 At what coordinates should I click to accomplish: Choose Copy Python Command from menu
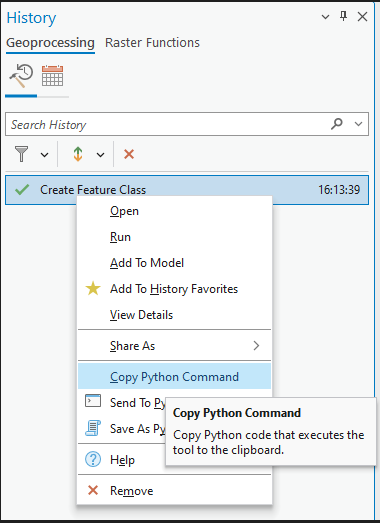pyautogui.click(x=174, y=377)
